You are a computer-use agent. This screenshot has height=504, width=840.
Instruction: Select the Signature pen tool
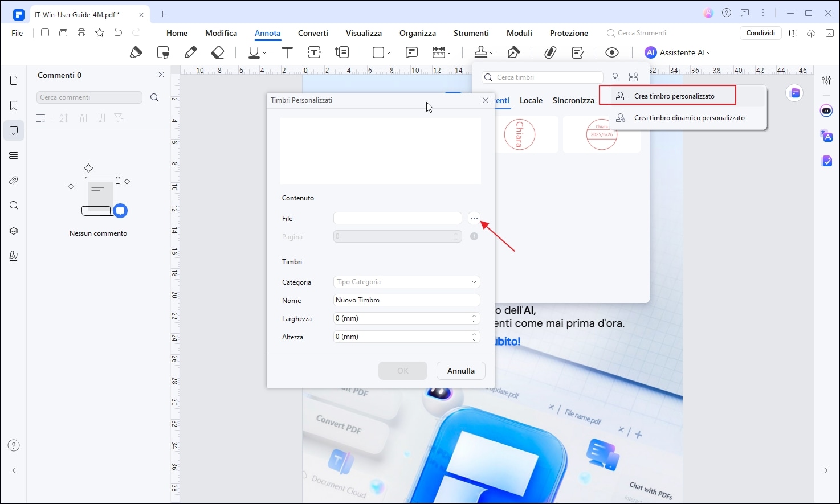pos(513,52)
